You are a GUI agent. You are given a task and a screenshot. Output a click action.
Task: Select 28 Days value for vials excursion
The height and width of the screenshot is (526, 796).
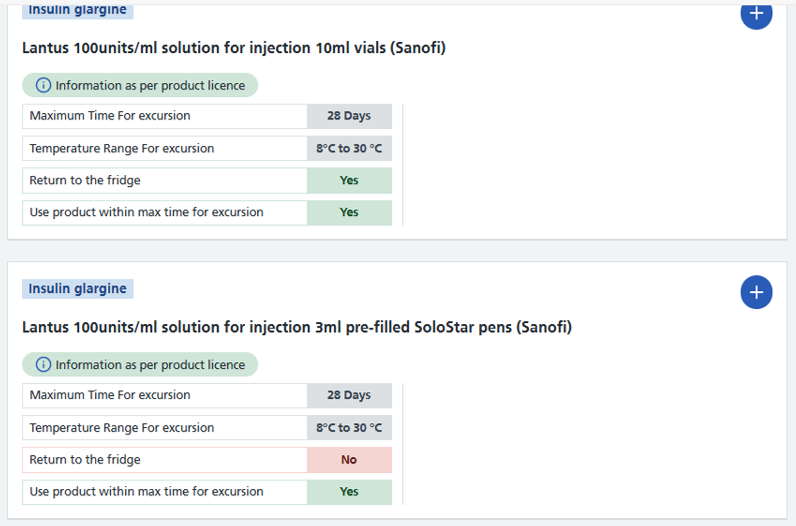coord(349,116)
